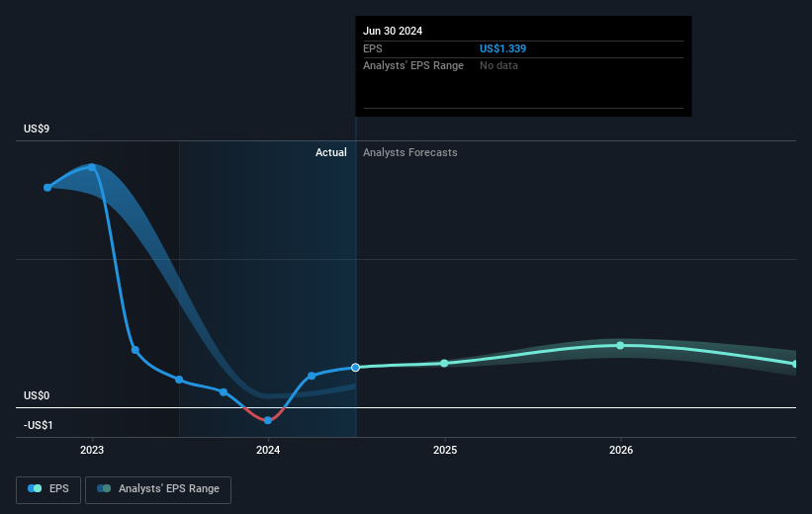Click the peak EPS point at 2023

pos(92,167)
